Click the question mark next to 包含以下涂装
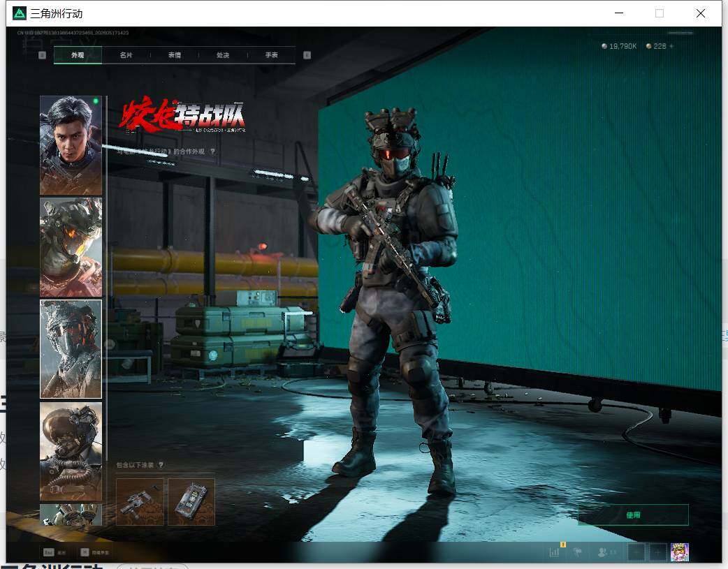 pyautogui.click(x=161, y=464)
